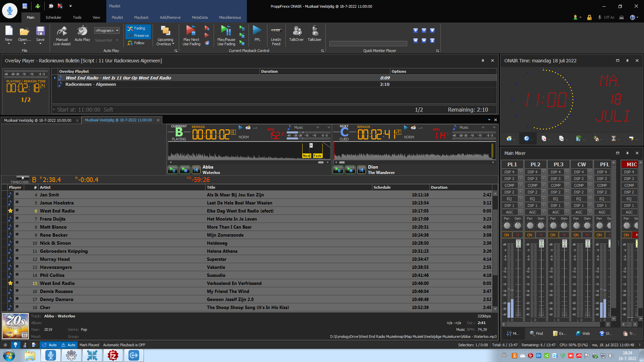Open the help icon in the title area

(x=632, y=17)
